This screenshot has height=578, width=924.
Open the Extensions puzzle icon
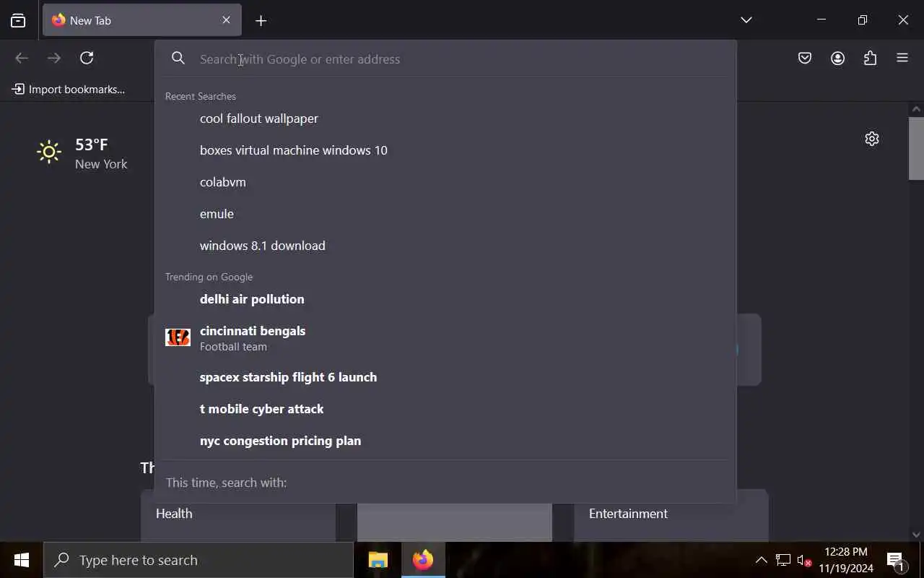pos(870,58)
